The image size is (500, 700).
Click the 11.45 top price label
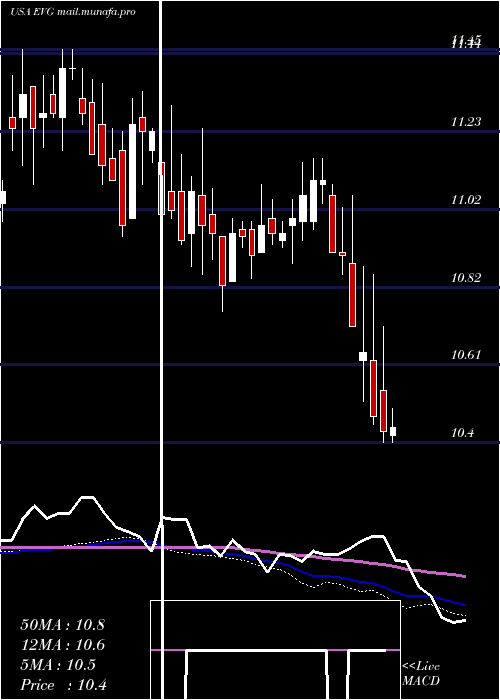pos(466,42)
